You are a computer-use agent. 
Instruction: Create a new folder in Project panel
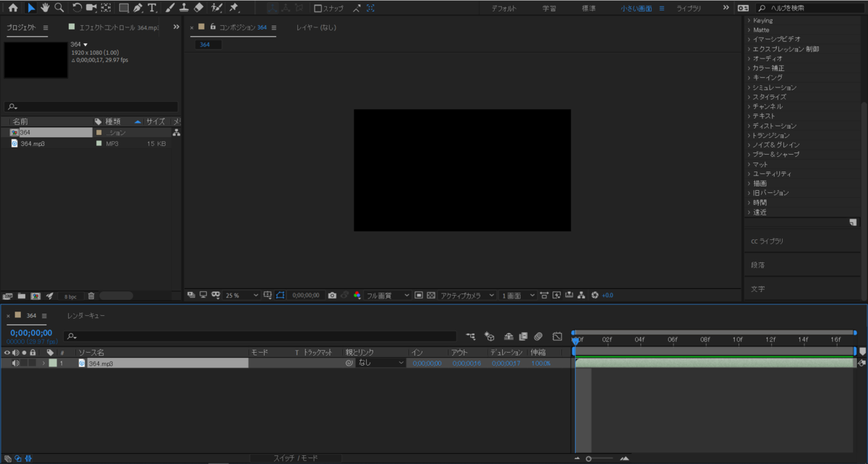pos(22,296)
